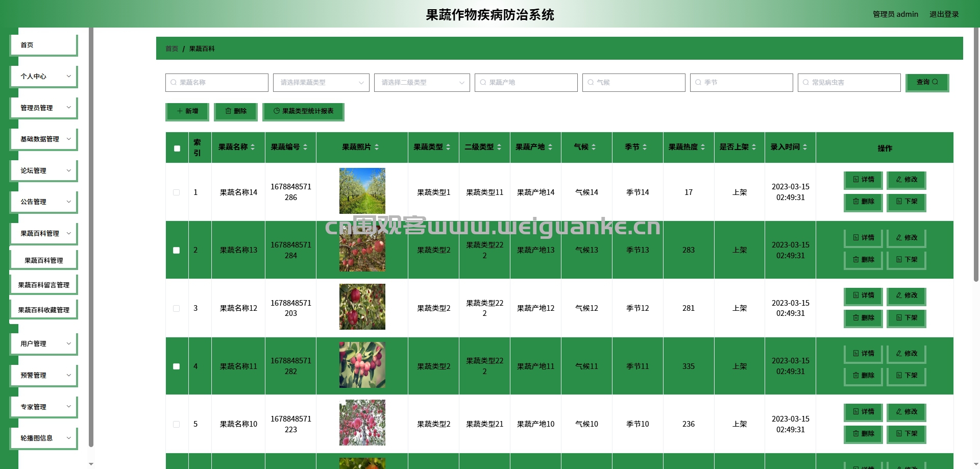980x469 pixels.
Task: Delete row 果蔬名称13
Action: pyautogui.click(x=864, y=260)
